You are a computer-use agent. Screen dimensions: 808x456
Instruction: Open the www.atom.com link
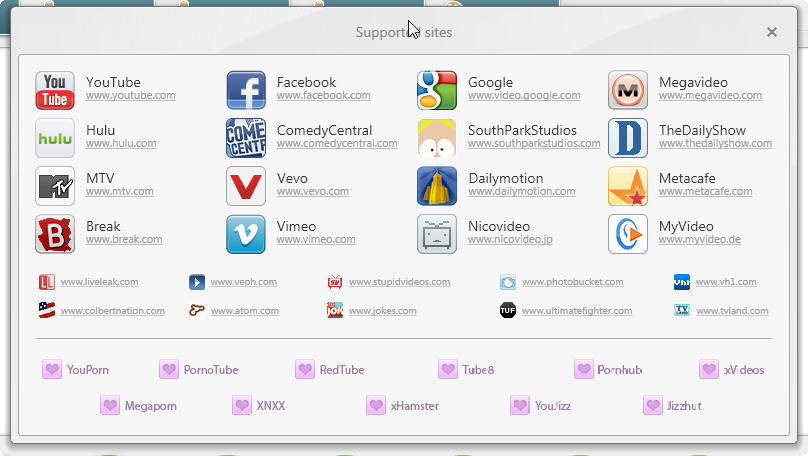point(245,311)
